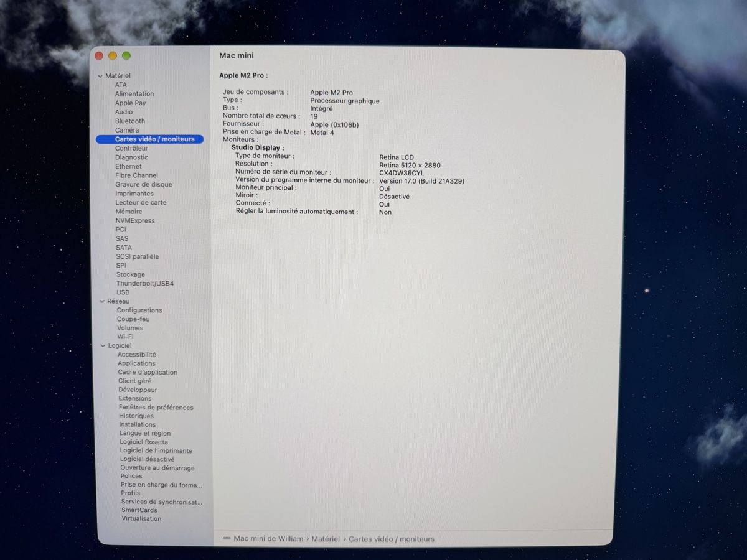Collapse the Matériel section chevron
The height and width of the screenshot is (560, 747).
pyautogui.click(x=100, y=76)
